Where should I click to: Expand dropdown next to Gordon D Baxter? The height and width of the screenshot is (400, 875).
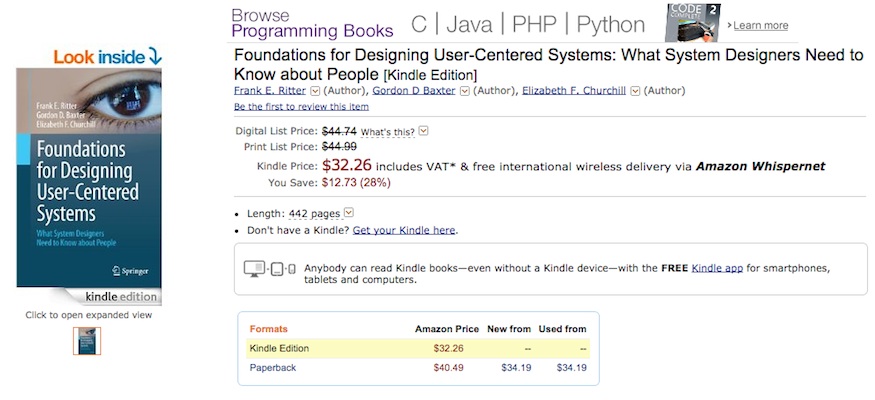(x=464, y=91)
